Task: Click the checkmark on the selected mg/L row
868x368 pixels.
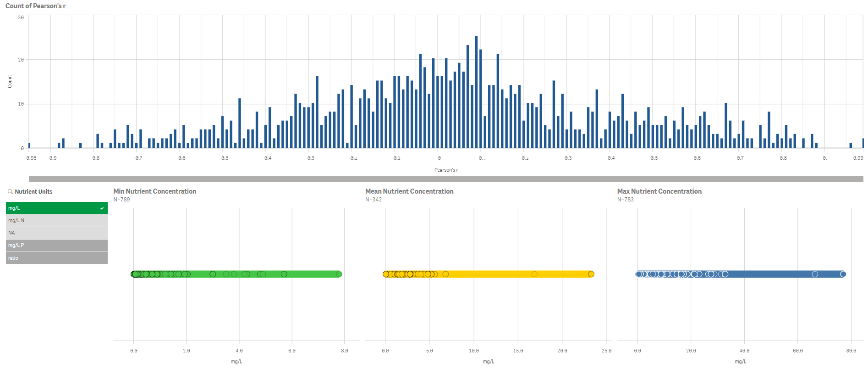Action: click(102, 208)
